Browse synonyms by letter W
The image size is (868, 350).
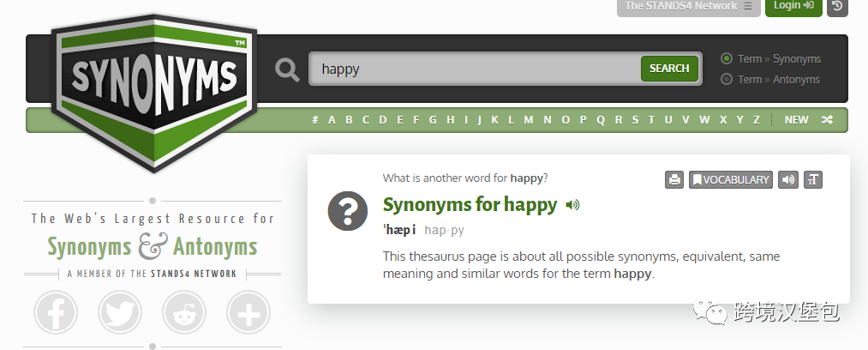pyautogui.click(x=704, y=119)
